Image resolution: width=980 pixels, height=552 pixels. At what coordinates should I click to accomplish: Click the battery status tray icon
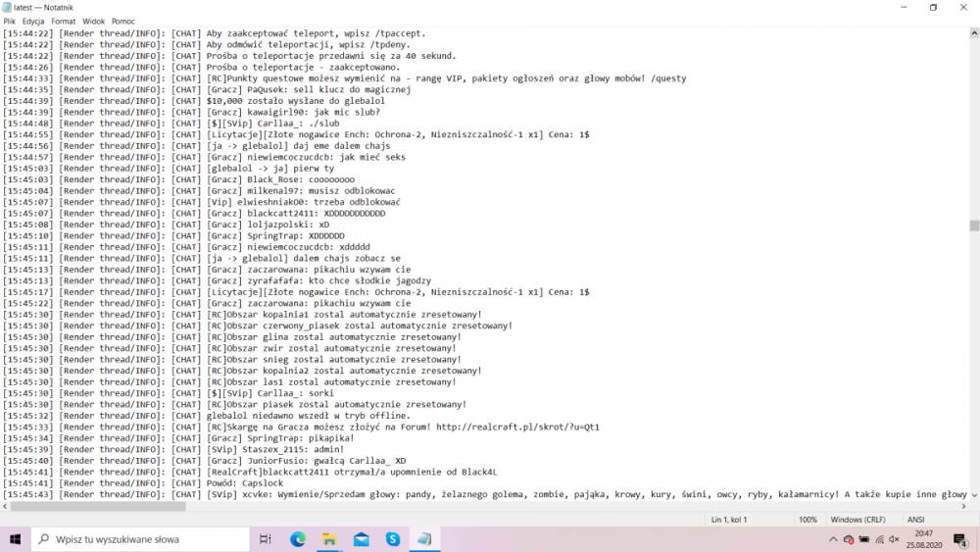pos(864,539)
